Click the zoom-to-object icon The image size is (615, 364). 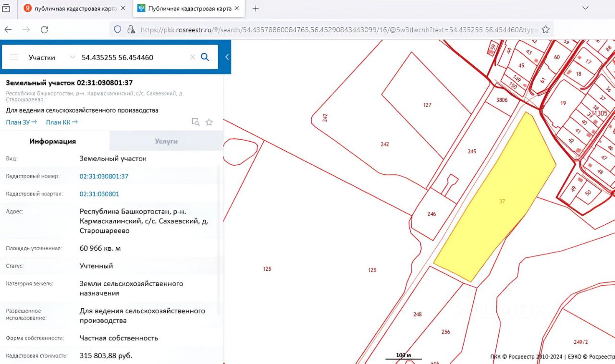(195, 122)
